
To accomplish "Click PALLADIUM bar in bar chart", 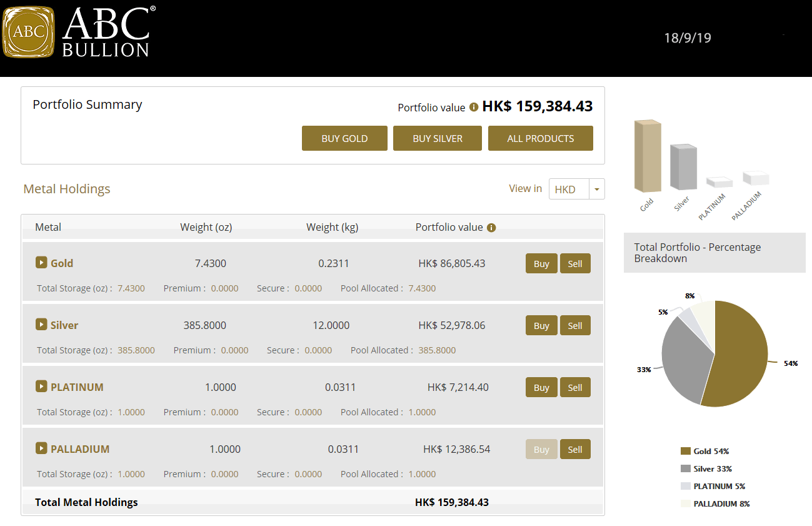I will click(756, 178).
